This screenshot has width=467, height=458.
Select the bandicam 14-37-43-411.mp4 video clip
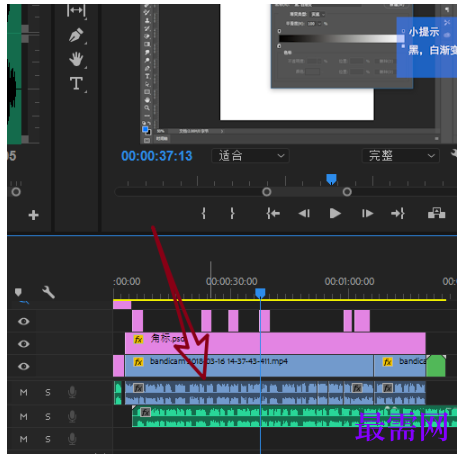tap(249, 366)
